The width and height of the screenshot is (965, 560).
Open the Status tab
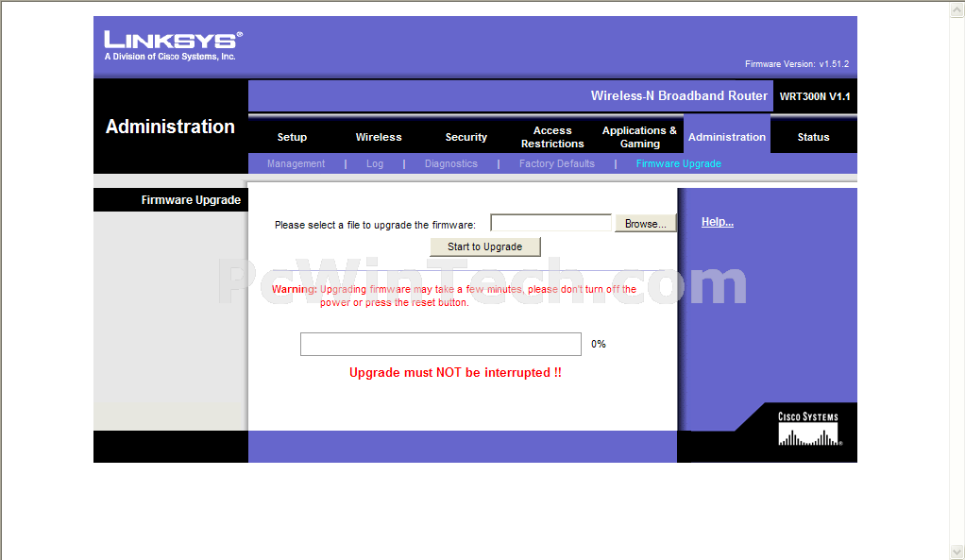813,137
